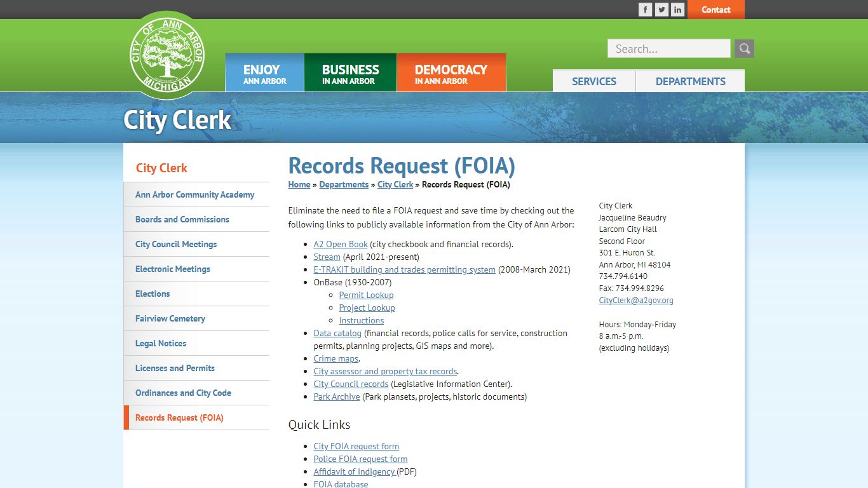
Task: Click the Home breadcrumb link
Action: click(299, 185)
